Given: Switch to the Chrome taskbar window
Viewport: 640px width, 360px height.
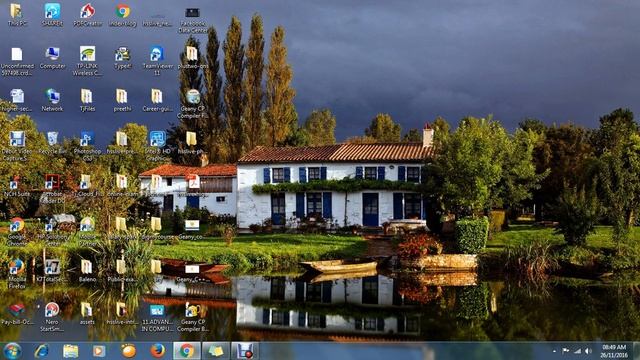Looking at the screenshot, I should click(x=187, y=351).
